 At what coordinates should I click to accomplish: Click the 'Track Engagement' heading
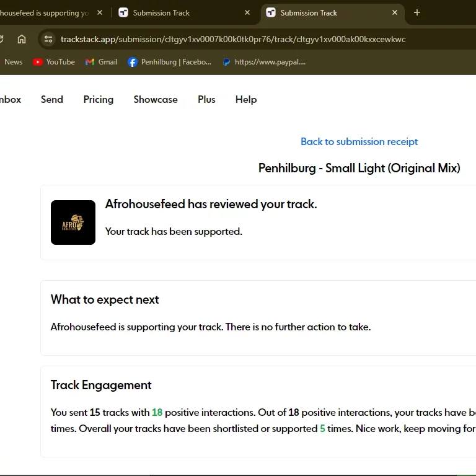(x=101, y=385)
